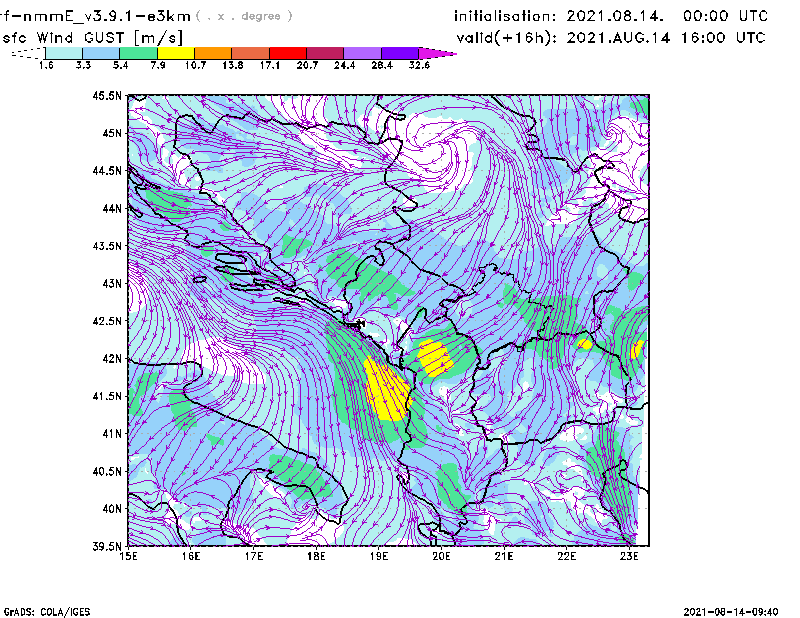Image resolution: width=800 pixels, height=618 pixels.
Task: Click the 18E longitude label
Action: [316, 556]
